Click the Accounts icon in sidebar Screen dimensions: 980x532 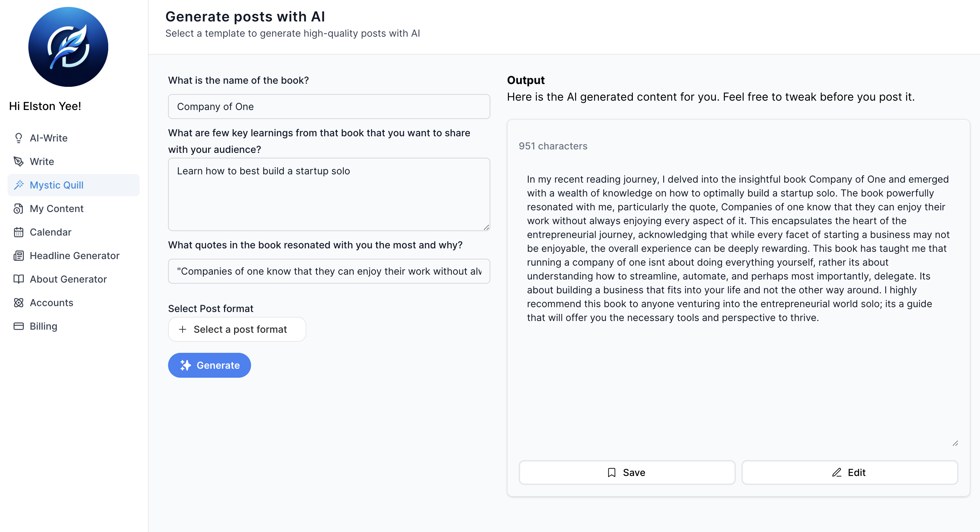coord(18,303)
